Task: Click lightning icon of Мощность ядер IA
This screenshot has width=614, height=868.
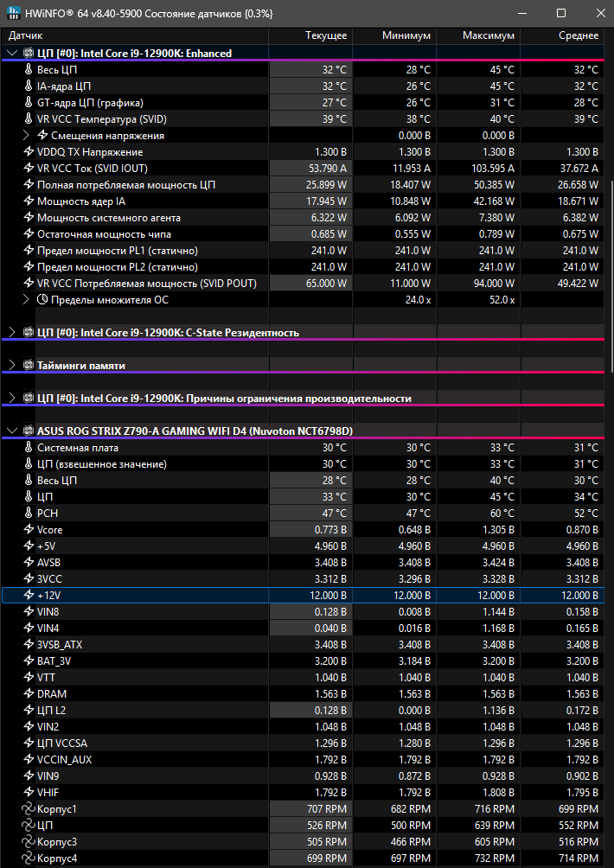Action: [29, 201]
